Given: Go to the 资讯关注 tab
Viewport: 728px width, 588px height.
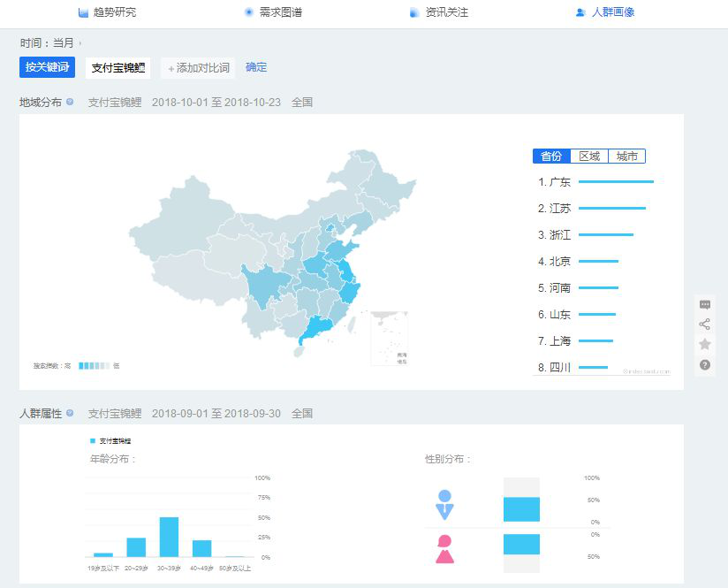Looking at the screenshot, I should [439, 12].
